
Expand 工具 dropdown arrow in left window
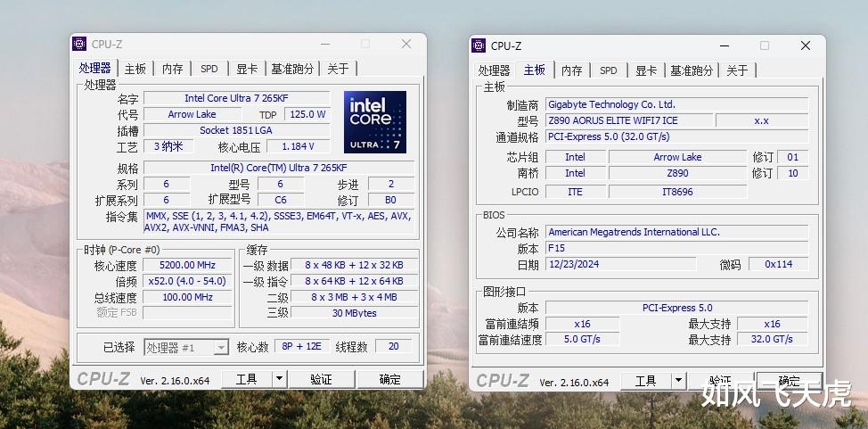click(x=280, y=379)
